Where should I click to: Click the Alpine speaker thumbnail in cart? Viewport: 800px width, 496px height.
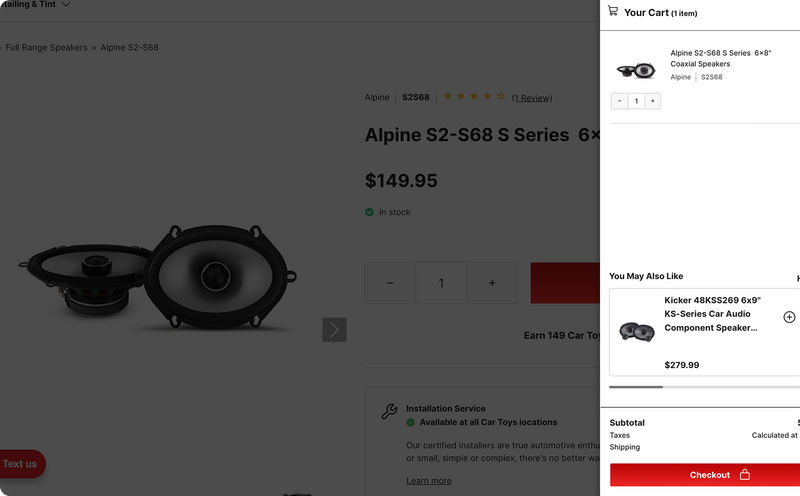(x=635, y=70)
